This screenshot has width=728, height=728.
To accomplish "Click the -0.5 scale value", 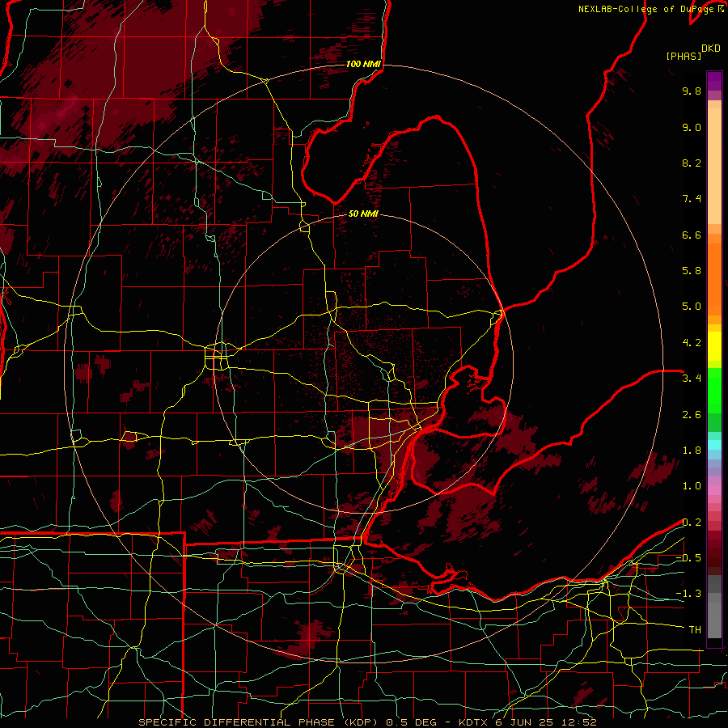I will (x=688, y=558).
